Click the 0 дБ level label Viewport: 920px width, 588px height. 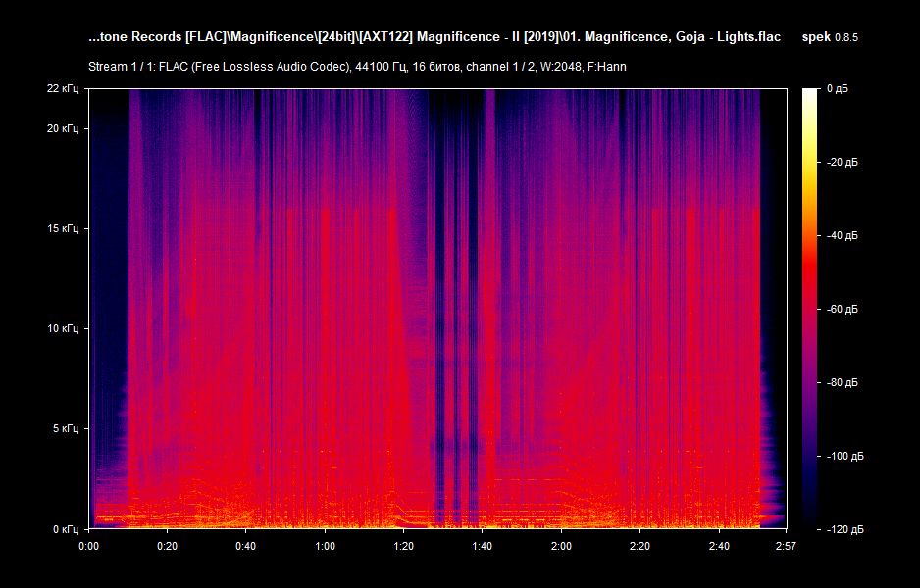838,88
